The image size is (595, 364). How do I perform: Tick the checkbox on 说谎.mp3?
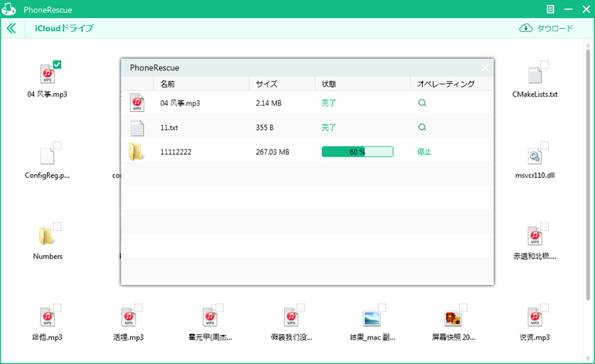tap(545, 308)
